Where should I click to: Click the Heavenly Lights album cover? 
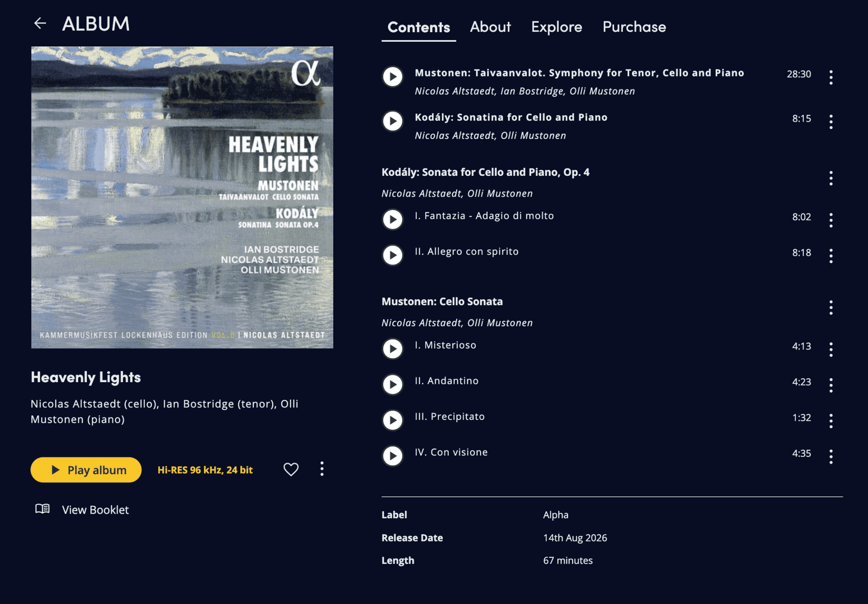pos(182,198)
